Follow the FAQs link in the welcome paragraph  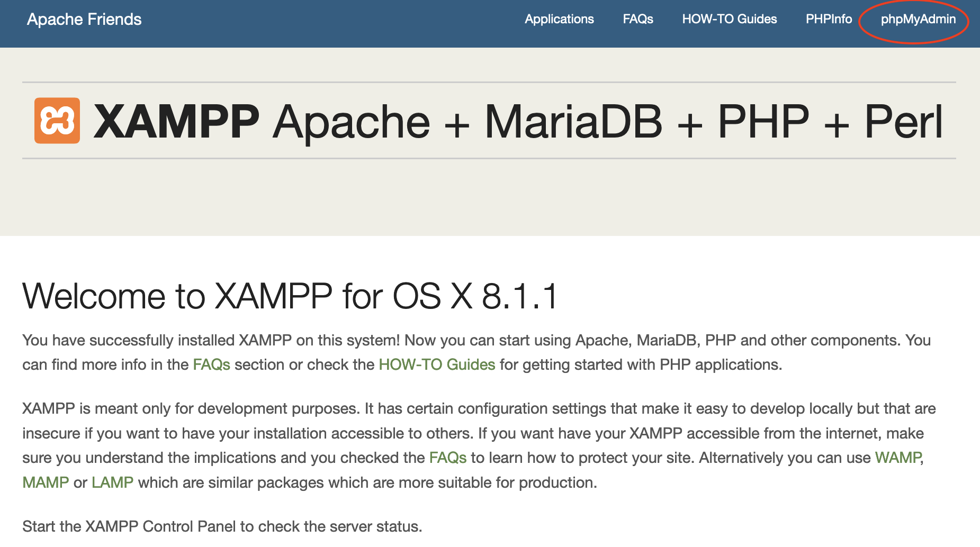point(211,364)
